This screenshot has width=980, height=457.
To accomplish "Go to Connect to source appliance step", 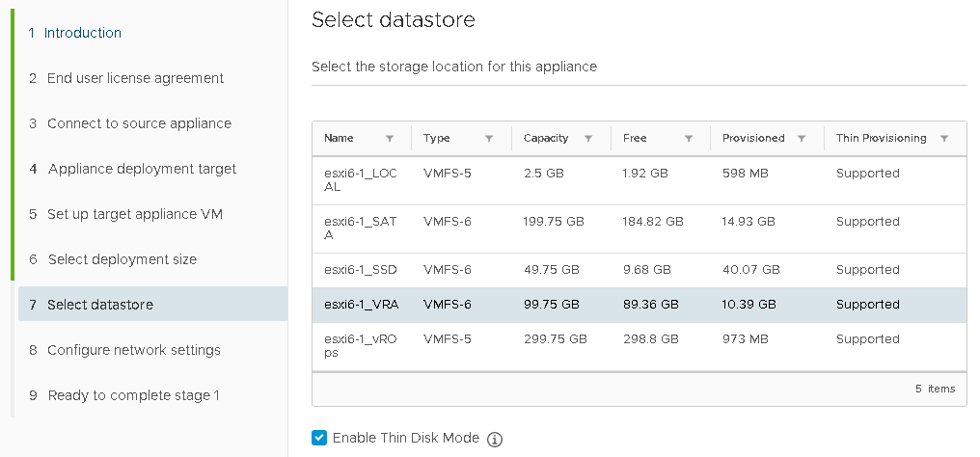I will [x=139, y=123].
